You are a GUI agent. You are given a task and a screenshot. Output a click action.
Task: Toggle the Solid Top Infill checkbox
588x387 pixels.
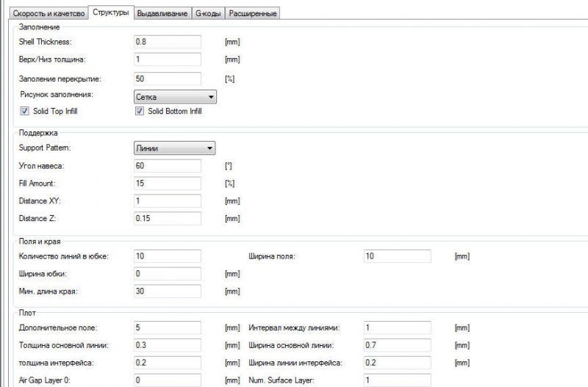click(25, 111)
